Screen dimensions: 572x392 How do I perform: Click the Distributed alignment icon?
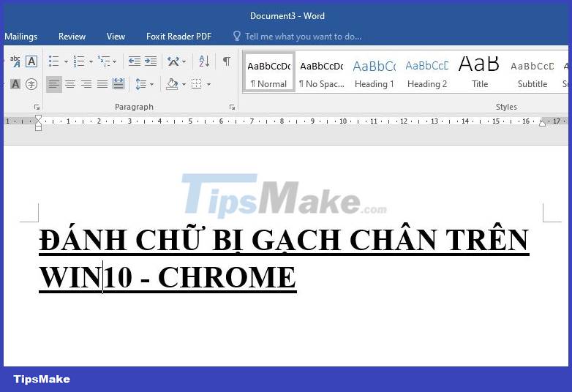pos(118,84)
